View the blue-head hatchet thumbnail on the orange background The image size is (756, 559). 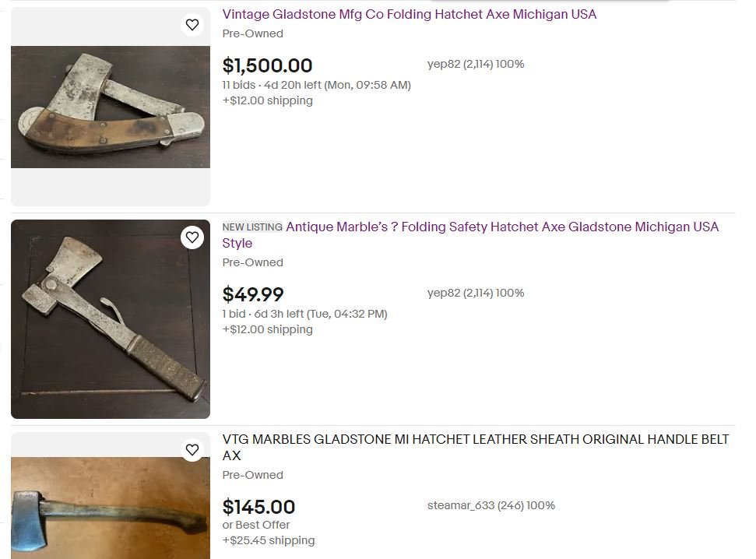click(x=111, y=508)
